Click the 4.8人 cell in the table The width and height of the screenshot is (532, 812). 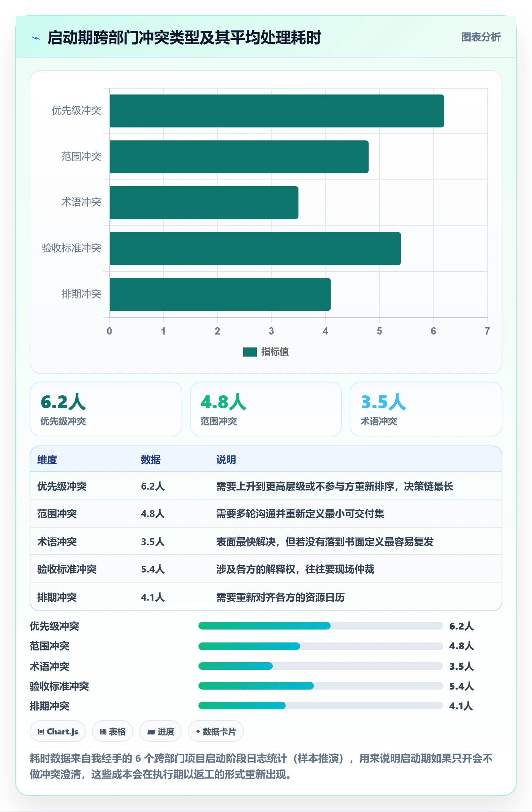click(x=153, y=514)
